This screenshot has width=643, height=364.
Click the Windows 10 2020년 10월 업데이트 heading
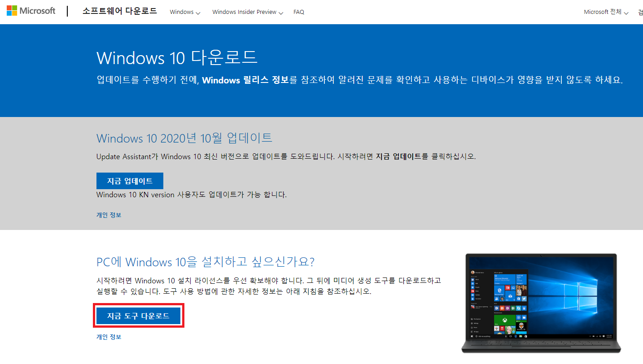click(x=184, y=138)
